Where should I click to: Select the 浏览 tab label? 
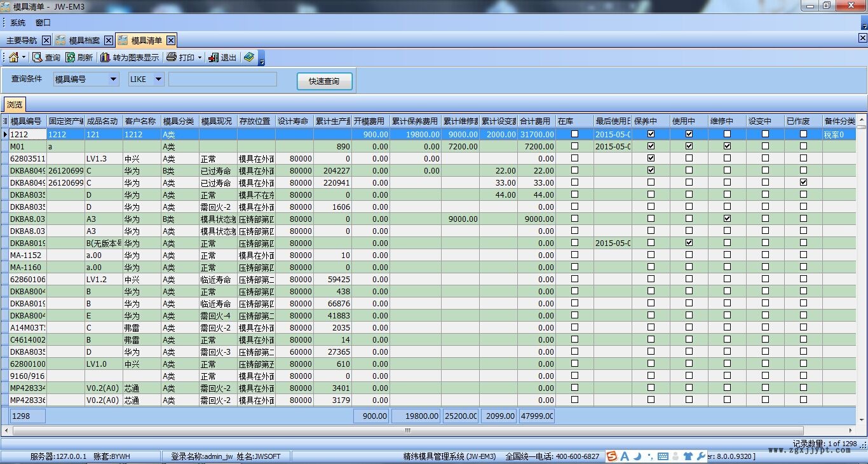tap(14, 104)
